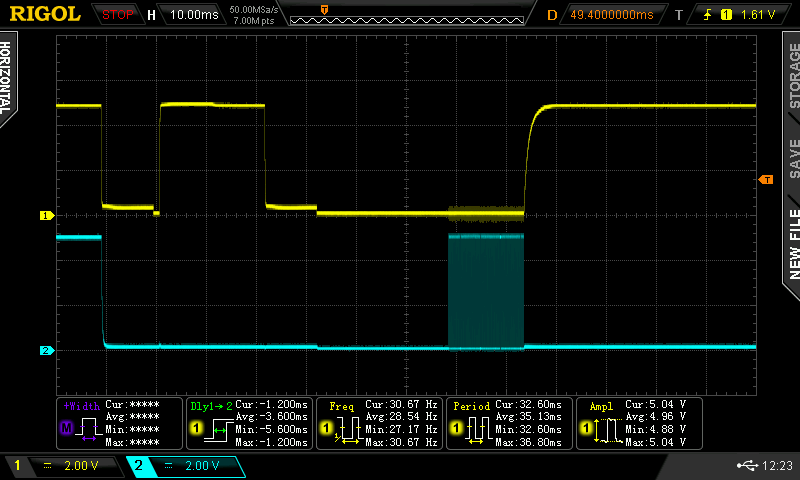This screenshot has width=800, height=480.
Task: Click the Max:36.80ms period value
Action: (529, 442)
